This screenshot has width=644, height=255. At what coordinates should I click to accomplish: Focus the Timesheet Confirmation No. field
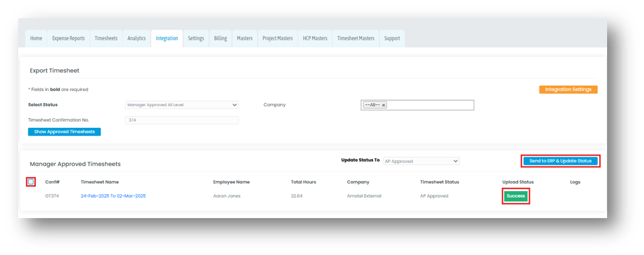[x=182, y=120]
